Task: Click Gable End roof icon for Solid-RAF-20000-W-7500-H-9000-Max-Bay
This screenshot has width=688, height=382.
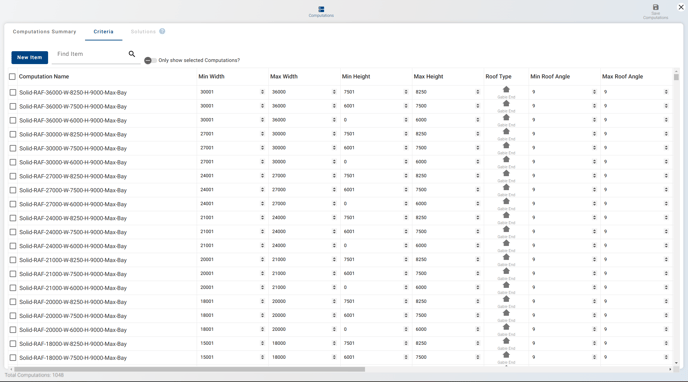Action: 506,313
